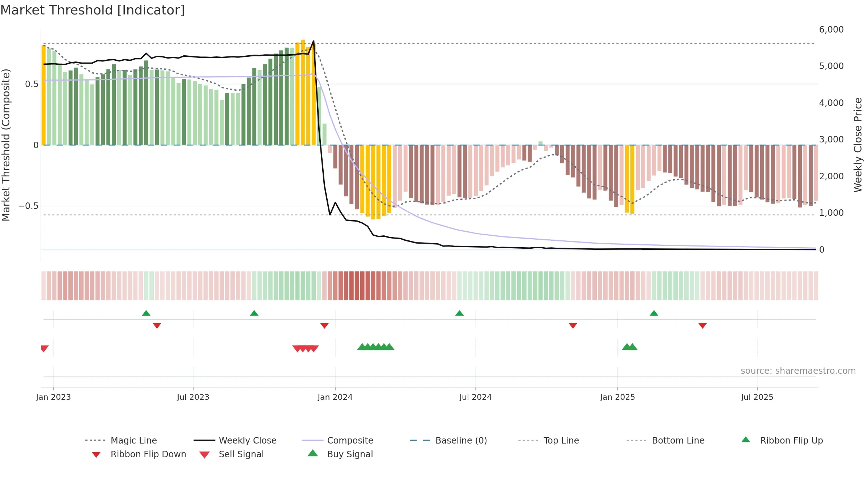The width and height of the screenshot is (868, 488).
Task: Click the ribbon flip down marker near April 2025
Action: [x=703, y=326]
